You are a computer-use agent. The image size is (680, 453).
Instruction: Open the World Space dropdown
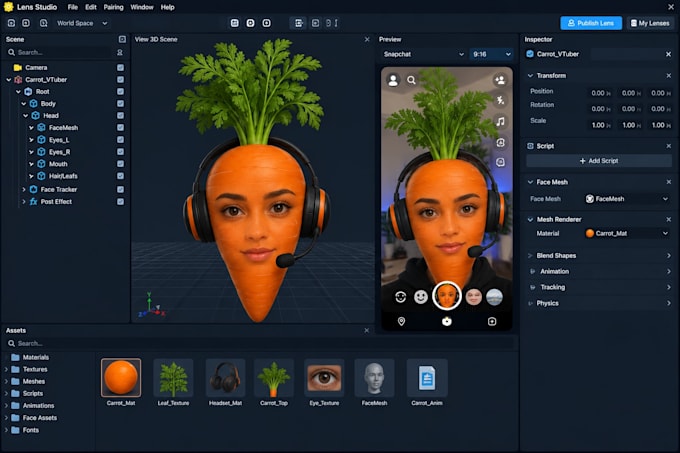(82, 23)
